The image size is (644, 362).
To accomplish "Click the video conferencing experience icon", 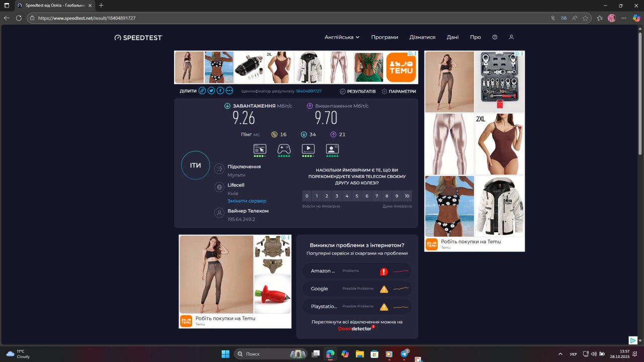I will tap(332, 149).
